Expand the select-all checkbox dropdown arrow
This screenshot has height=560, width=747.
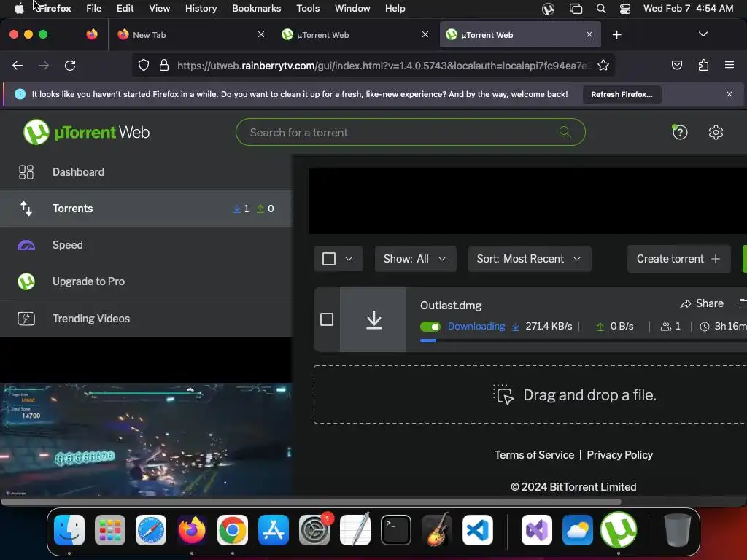[349, 259]
